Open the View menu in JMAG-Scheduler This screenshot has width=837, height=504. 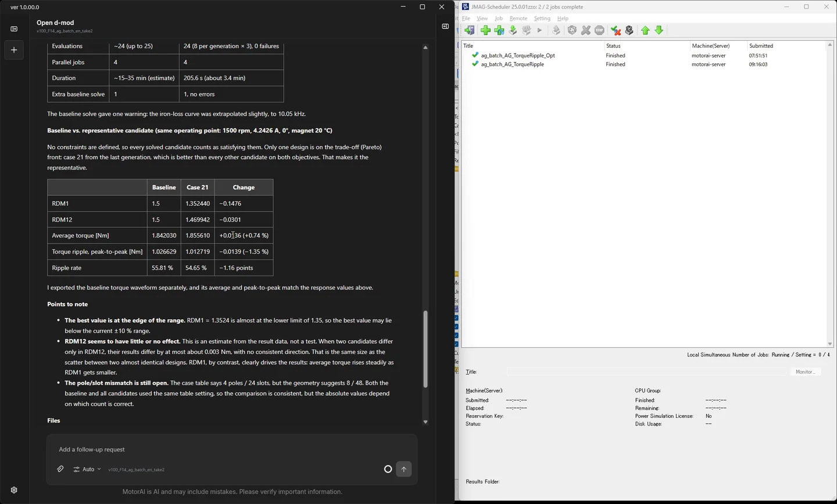pyautogui.click(x=482, y=19)
